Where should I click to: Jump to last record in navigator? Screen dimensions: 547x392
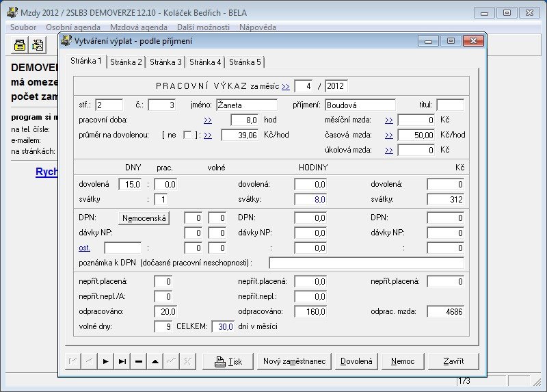tap(122, 361)
